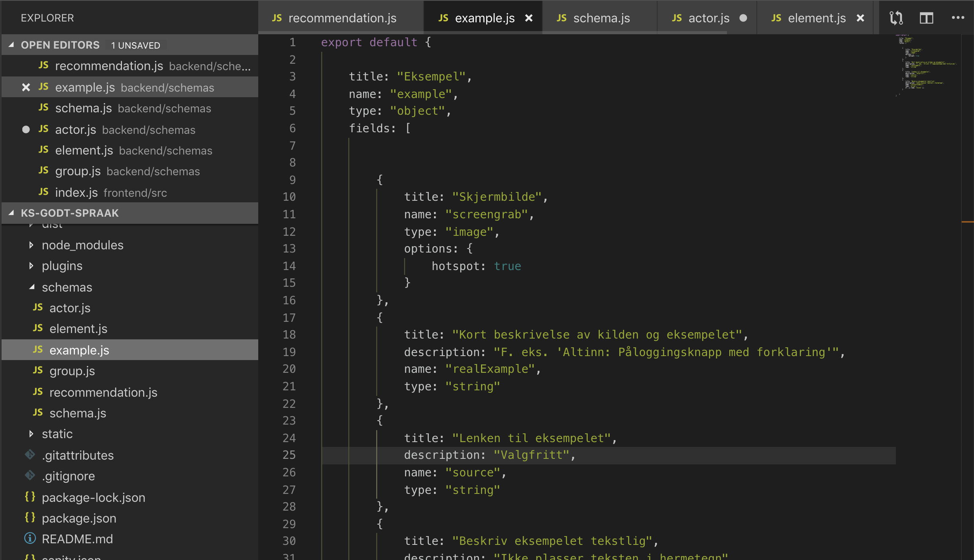Click the "Skjermbilde" title string
Image resolution: width=974 pixels, height=560 pixels.
click(x=497, y=197)
